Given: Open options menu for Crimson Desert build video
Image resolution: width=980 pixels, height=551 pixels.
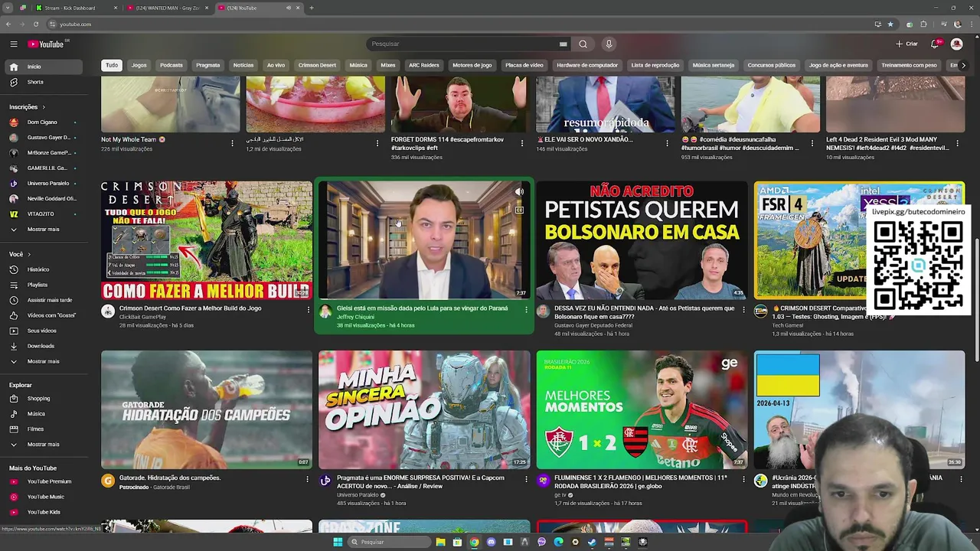Looking at the screenshot, I should pyautogui.click(x=309, y=309).
